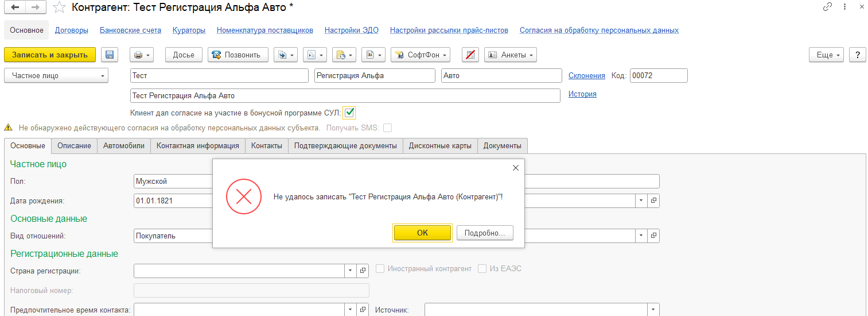Click Подробно... in the error dialog
The height and width of the screenshot is (316, 868).
[x=485, y=233]
